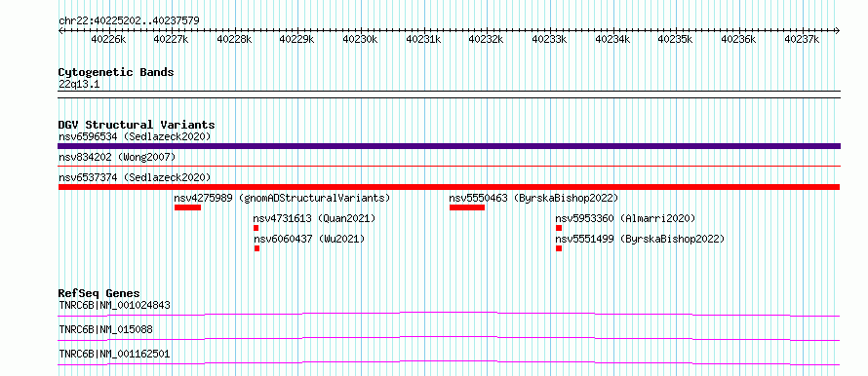The height and width of the screenshot is (376, 868).
Task: Click the red bar under nsv4275989
Action: [187, 207]
